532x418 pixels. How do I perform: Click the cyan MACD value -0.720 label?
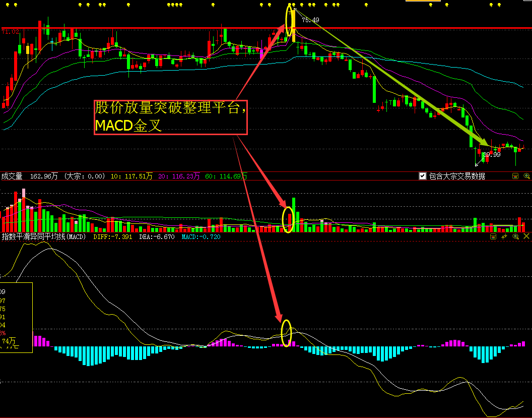(x=201, y=236)
